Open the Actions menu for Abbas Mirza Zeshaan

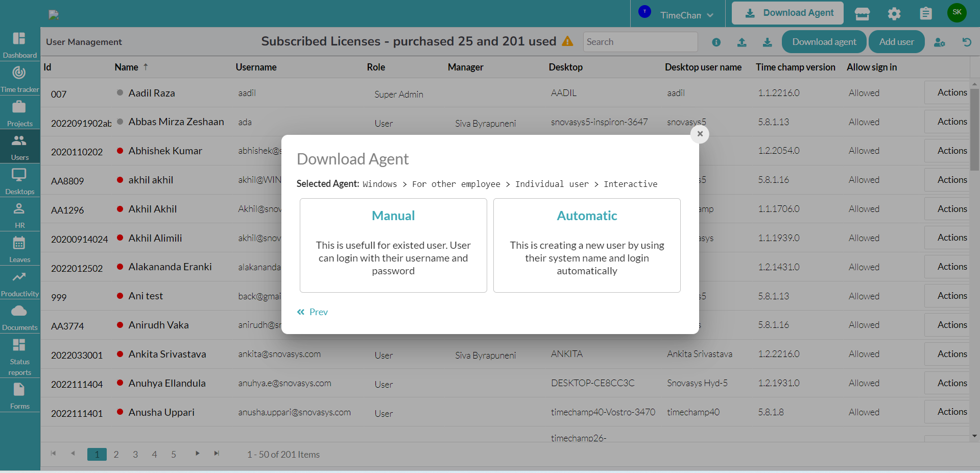click(948, 122)
